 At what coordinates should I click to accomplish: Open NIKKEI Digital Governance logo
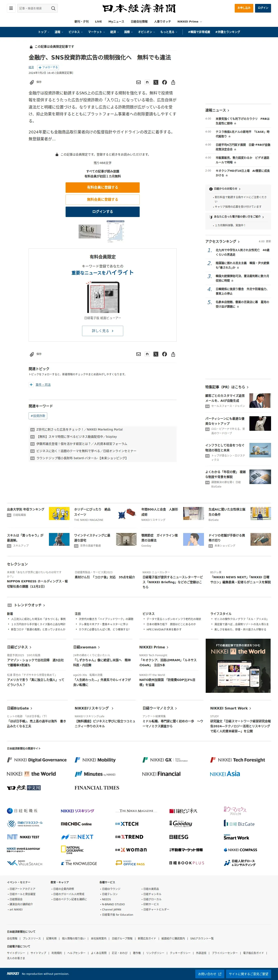[37, 760]
